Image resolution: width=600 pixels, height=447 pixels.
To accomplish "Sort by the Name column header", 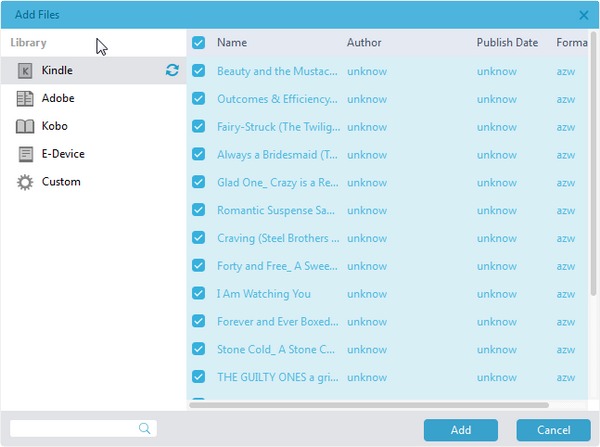I will tap(232, 43).
